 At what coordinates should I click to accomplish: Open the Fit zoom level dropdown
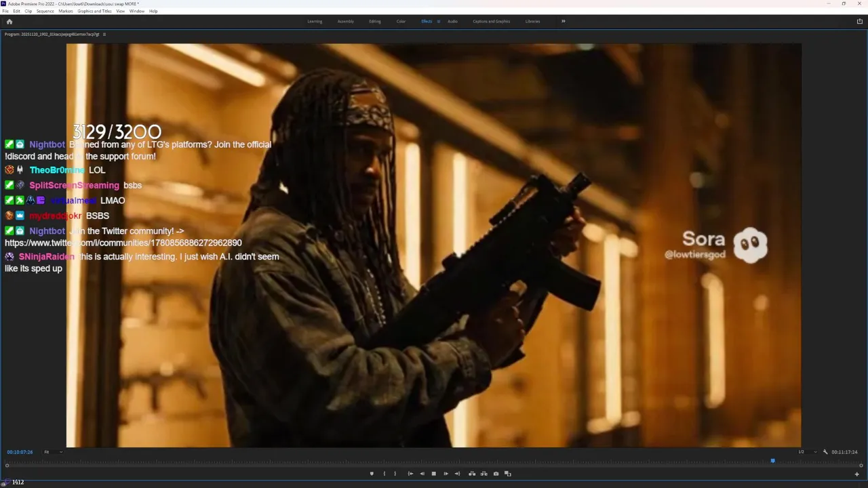(53, 452)
